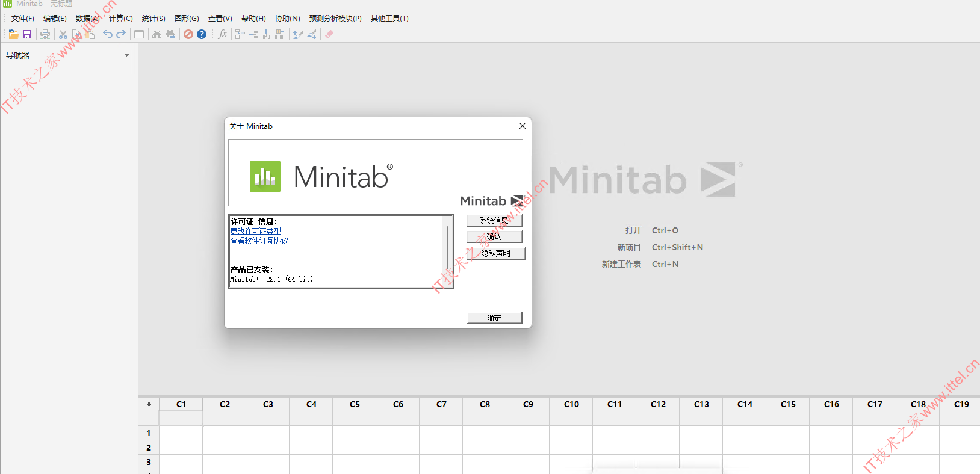Click the 系统信息 button
The height and width of the screenshot is (474, 980).
pos(494,221)
